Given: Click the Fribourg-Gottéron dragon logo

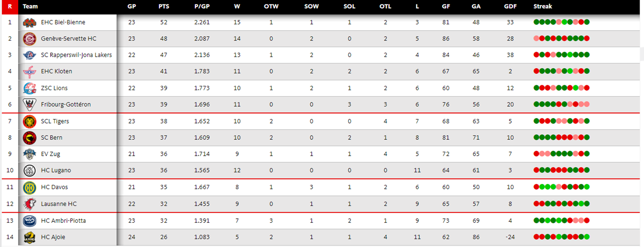Looking at the screenshot, I should click(x=29, y=105).
